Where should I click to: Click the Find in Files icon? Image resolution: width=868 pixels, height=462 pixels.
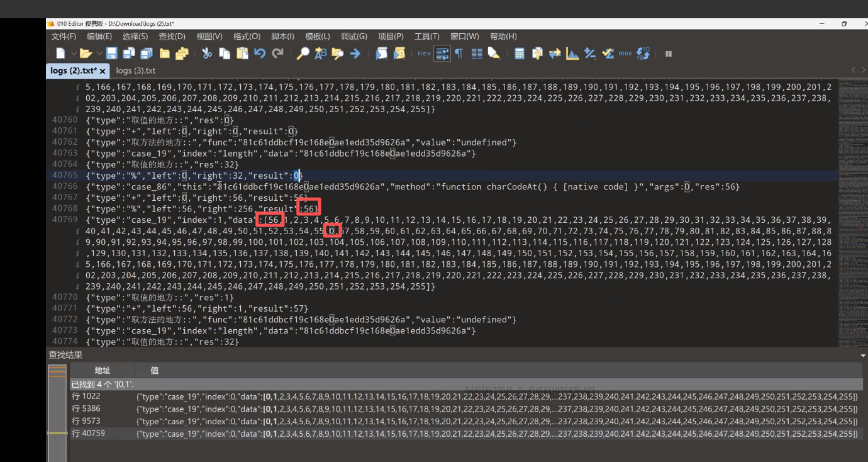point(338,54)
